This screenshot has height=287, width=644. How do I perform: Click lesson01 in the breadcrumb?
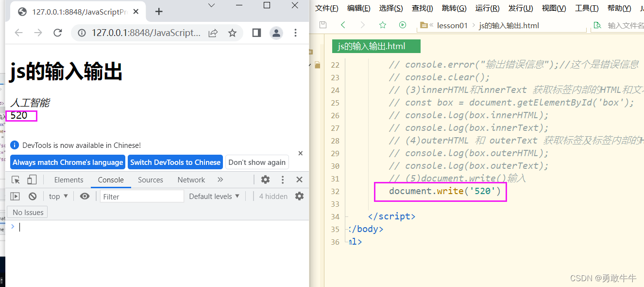[x=452, y=25]
